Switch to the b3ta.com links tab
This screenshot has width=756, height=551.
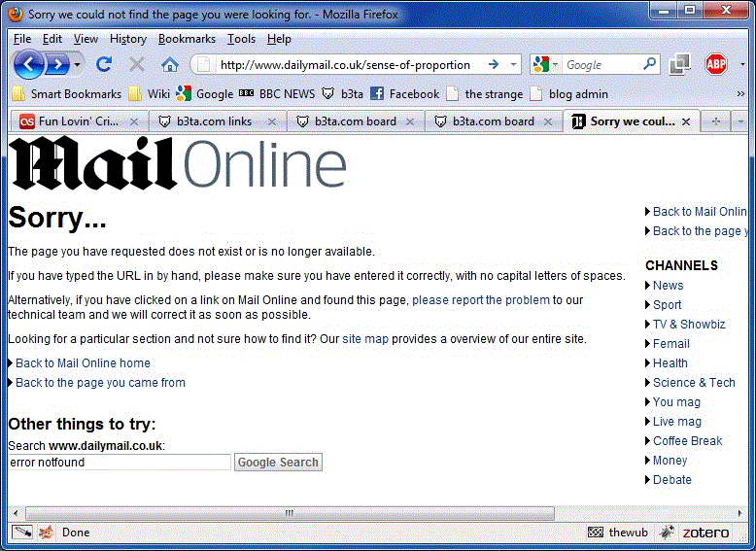pos(218,121)
